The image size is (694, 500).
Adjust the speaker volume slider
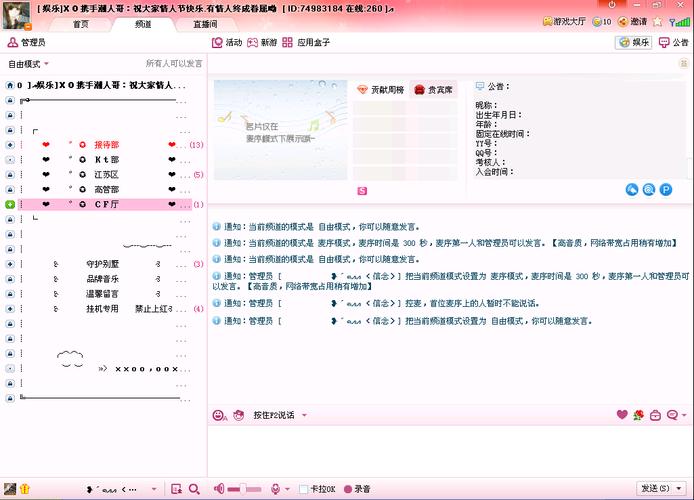click(243, 489)
